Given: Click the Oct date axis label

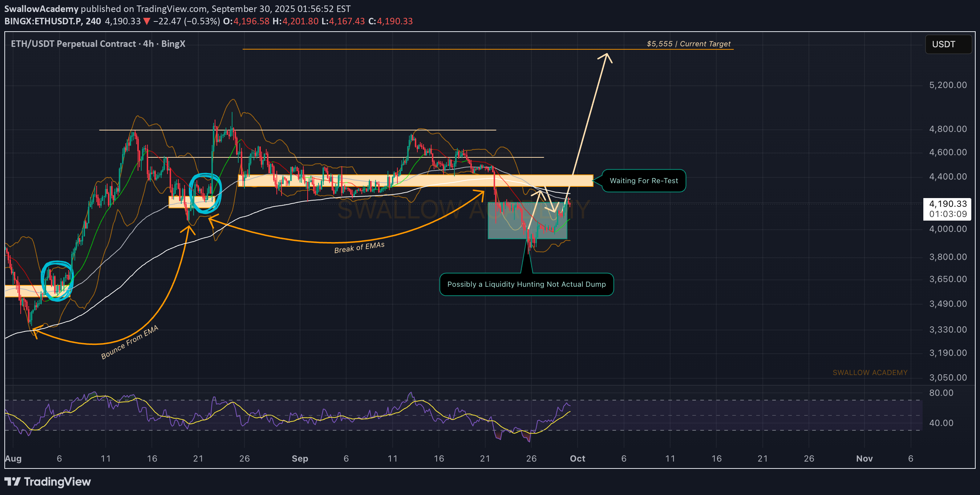Looking at the screenshot, I should 577,458.
